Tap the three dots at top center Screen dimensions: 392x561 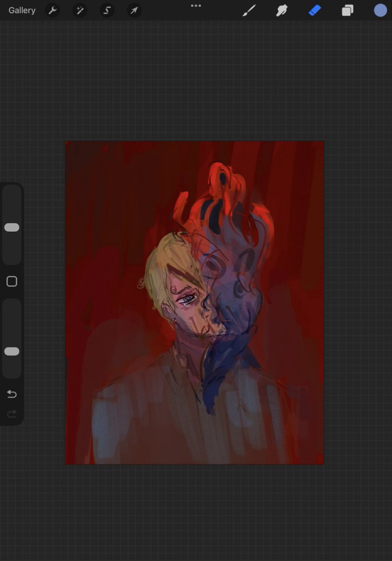[196, 6]
